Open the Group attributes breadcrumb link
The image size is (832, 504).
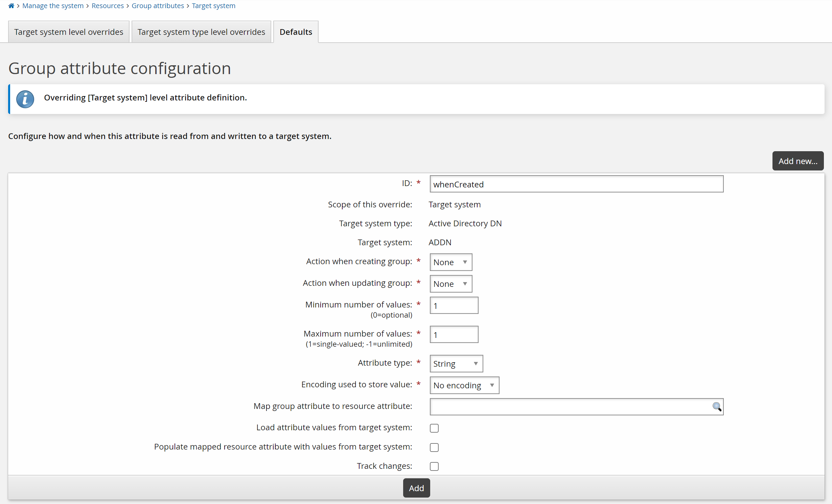coord(158,6)
